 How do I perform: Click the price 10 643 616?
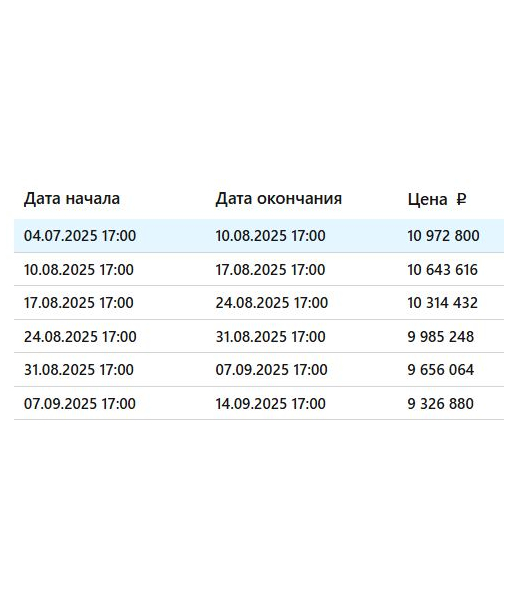[x=443, y=270]
